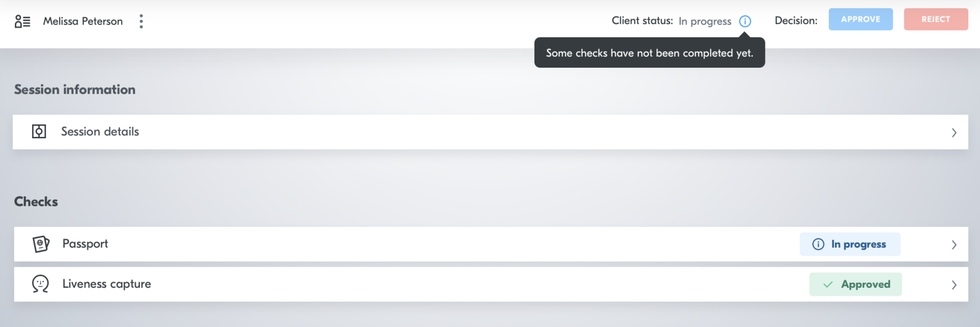The height and width of the screenshot is (327, 980).
Task: Click the In progress status badge
Action: (x=850, y=244)
